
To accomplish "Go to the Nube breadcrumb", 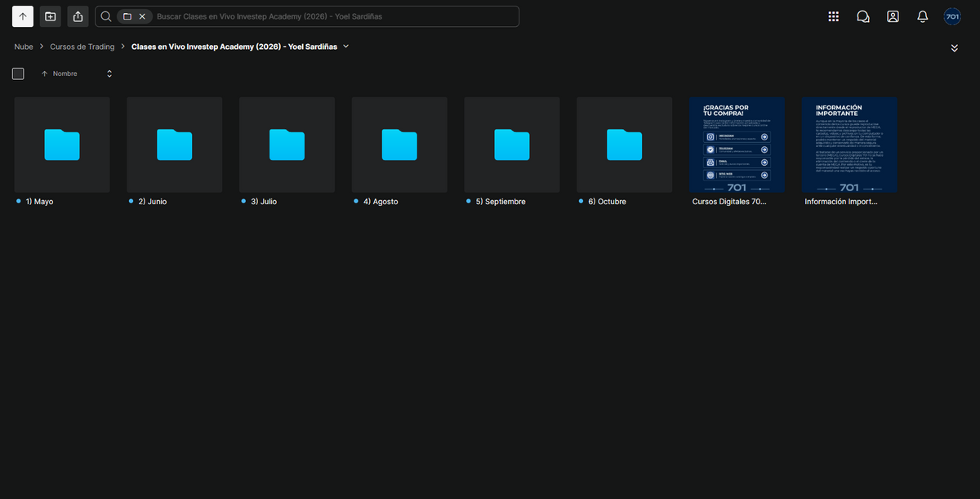I will coord(24,47).
